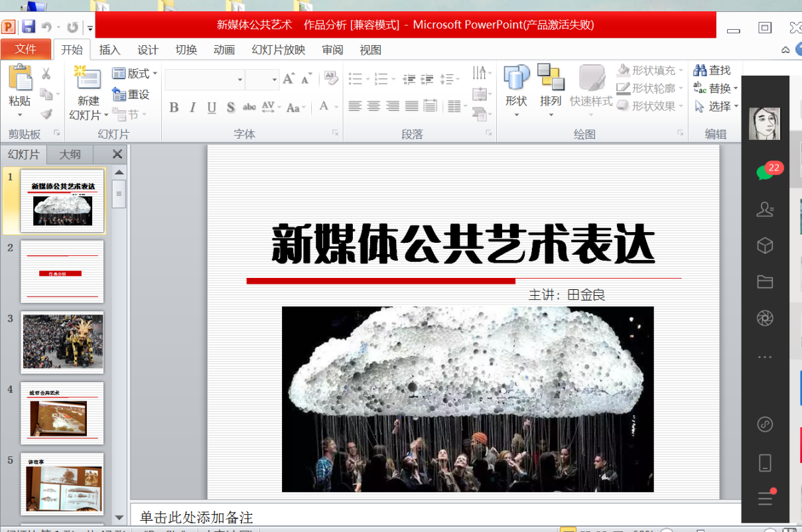Click the New Slide icon
Viewport: 802px width, 532px height.
tap(88, 78)
